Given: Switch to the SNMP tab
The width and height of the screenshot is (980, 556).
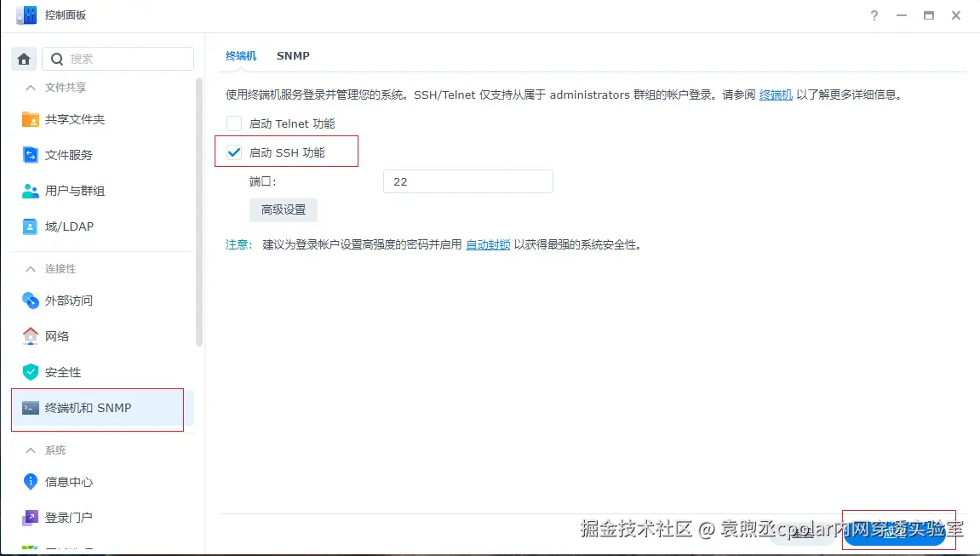Looking at the screenshot, I should 293,55.
